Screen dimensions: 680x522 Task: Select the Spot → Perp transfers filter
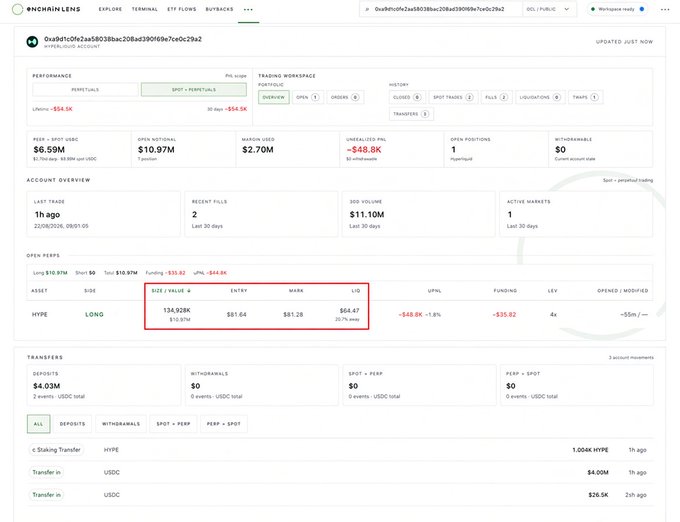(x=173, y=424)
